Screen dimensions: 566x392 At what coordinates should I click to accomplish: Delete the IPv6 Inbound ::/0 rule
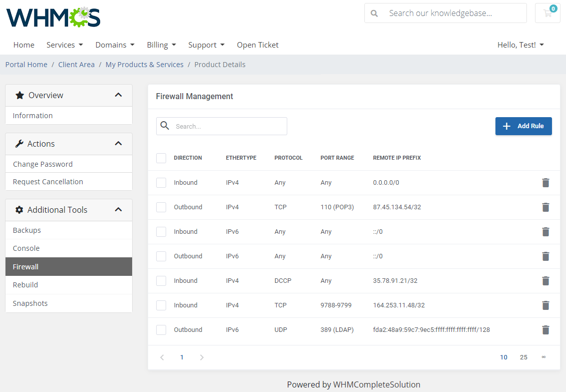[545, 231]
